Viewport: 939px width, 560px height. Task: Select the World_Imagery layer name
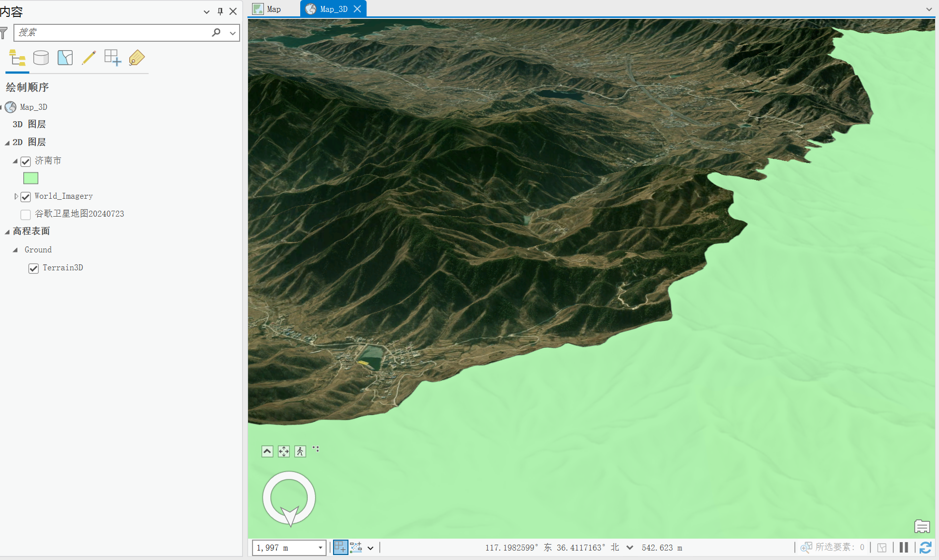[64, 196]
